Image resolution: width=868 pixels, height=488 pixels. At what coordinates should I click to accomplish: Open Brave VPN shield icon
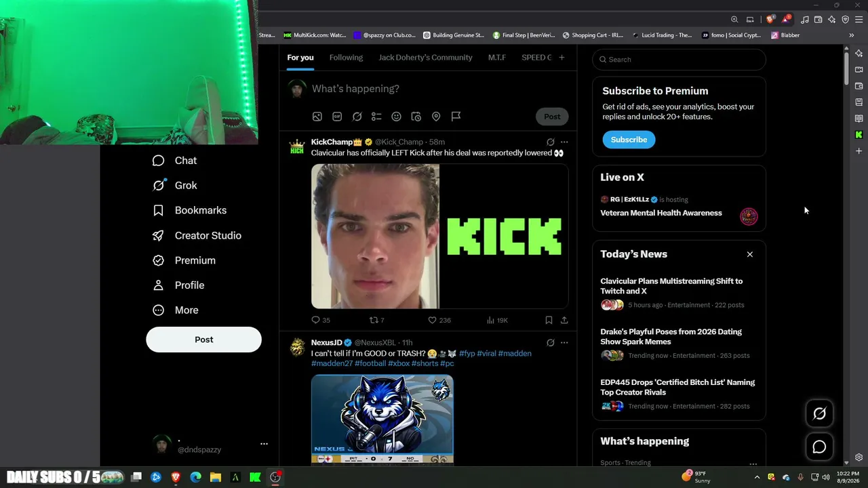pos(845,20)
